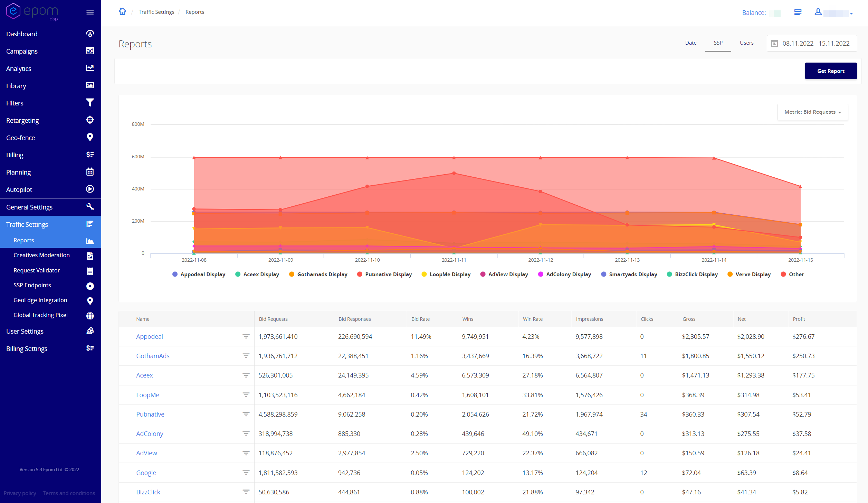Click the filter icon on Appodeal row
Screen dimensions: 868x503
point(246,336)
